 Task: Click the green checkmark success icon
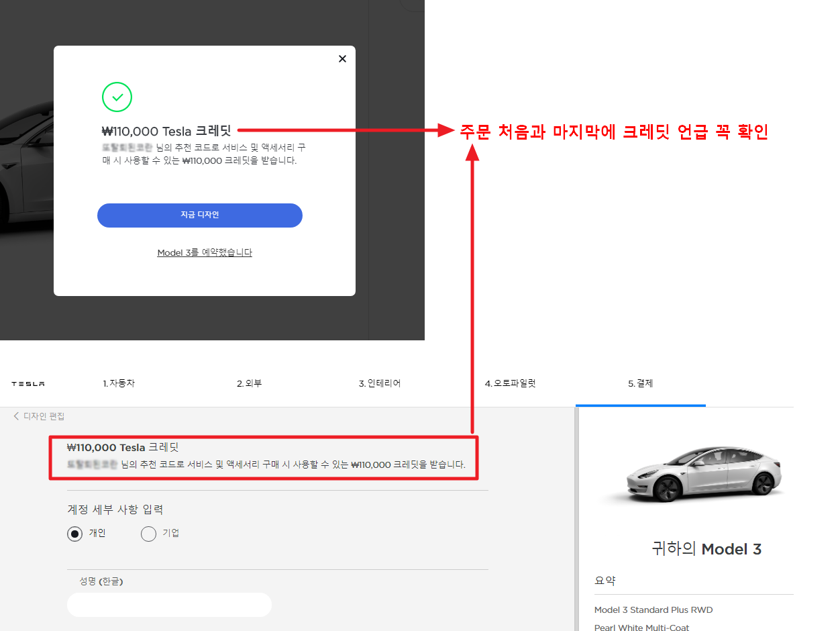tap(117, 97)
